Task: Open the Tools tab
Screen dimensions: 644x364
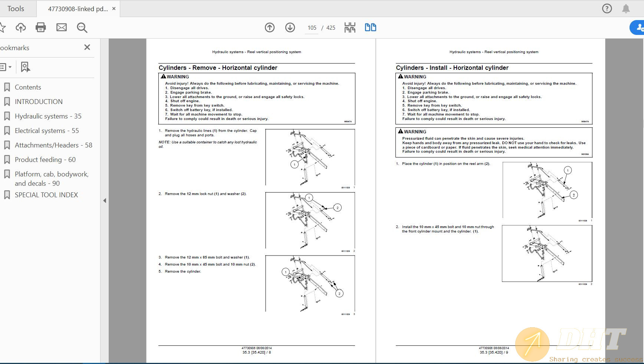Action: (16, 9)
